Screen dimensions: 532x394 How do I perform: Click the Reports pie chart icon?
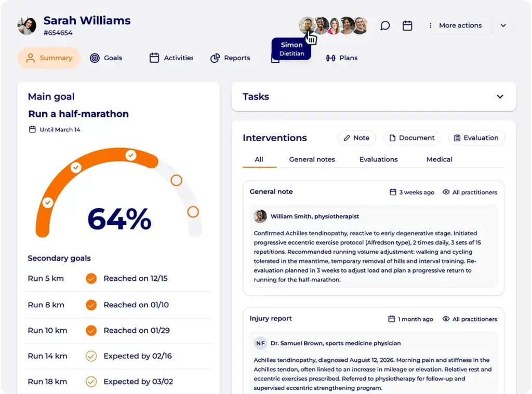(215, 58)
